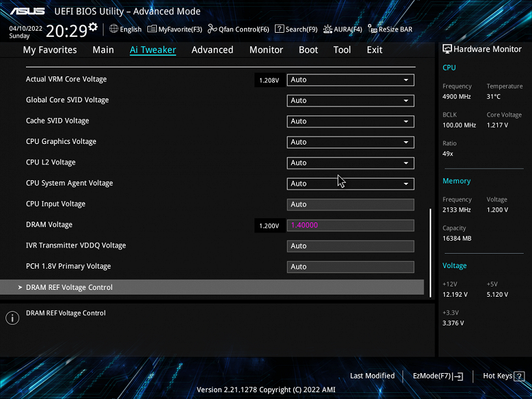The image size is (532, 399).
Task: Click the Hot Keys question mark icon
Action: [519, 376]
